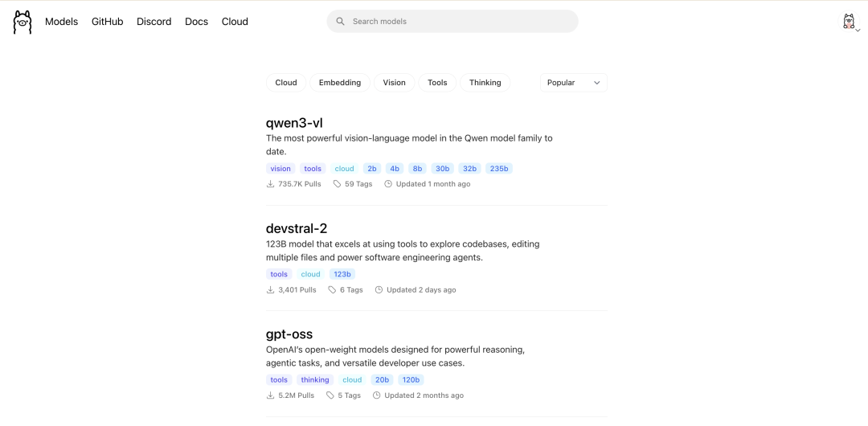Image resolution: width=868 pixels, height=426 pixels.
Task: Click tag icon beside 5 Tags
Action: [330, 395]
